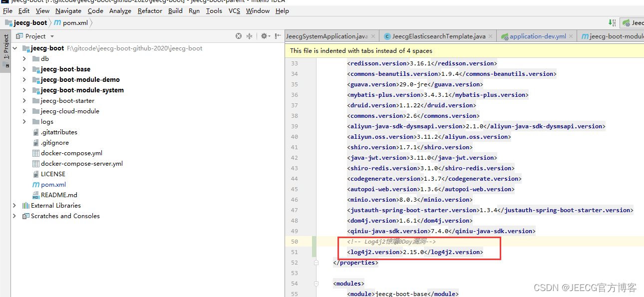Expand the jeecg-boot-base module
Viewport: 644px width, 297px height.
[x=24, y=69]
